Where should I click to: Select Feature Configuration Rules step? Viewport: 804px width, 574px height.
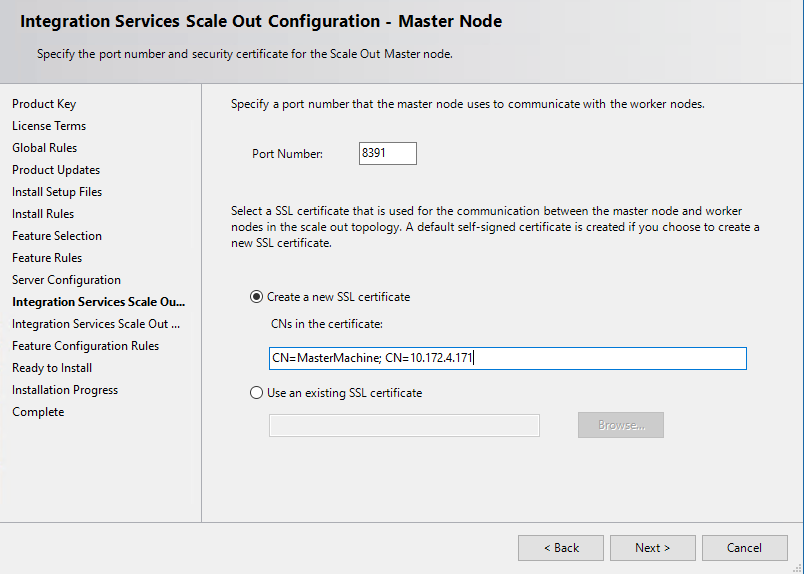(85, 346)
